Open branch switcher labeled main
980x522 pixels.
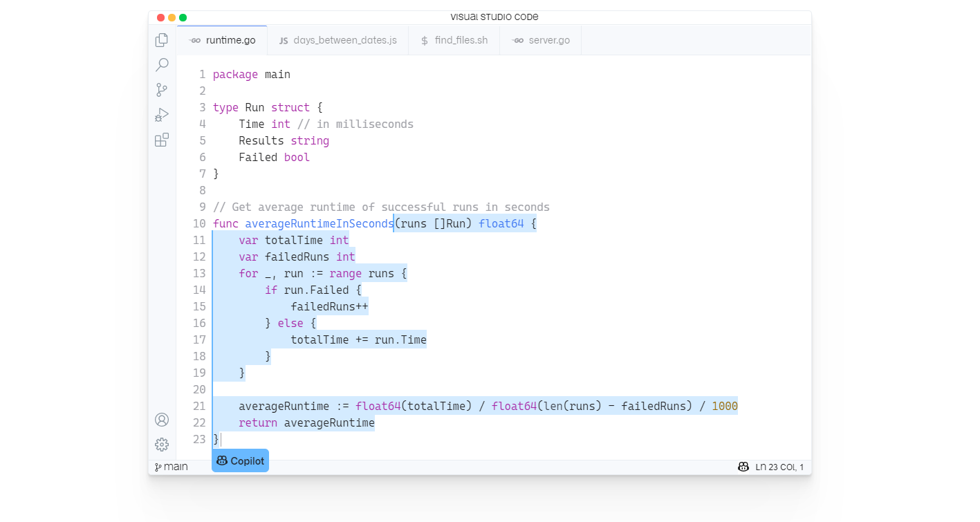171,467
